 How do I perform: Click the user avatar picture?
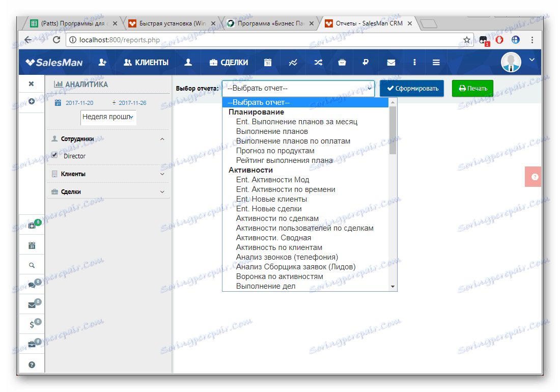pos(511,62)
